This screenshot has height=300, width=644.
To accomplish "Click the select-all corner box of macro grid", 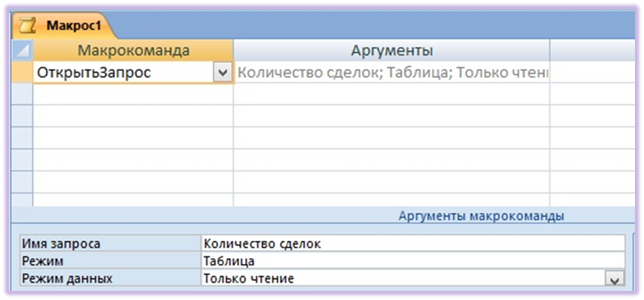I will point(22,51).
